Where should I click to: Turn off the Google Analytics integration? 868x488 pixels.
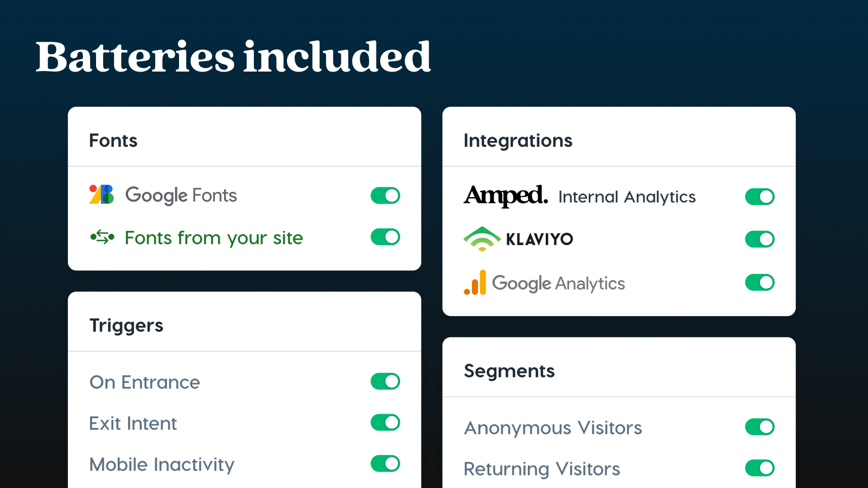click(759, 282)
